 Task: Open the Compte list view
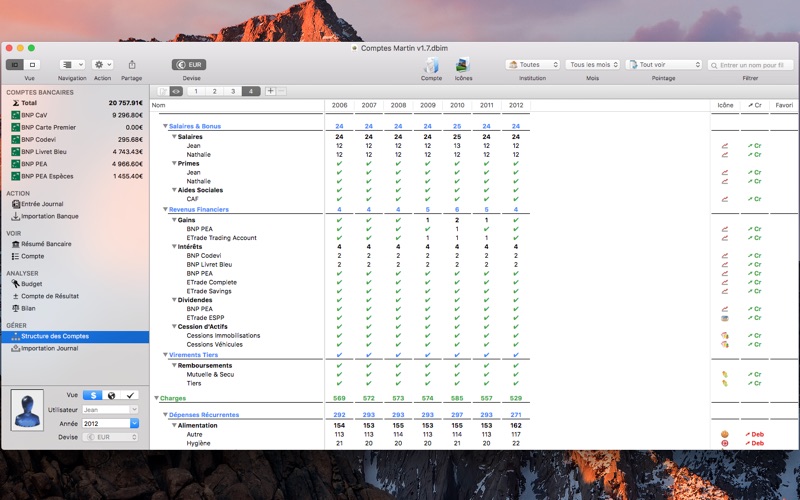click(28, 256)
